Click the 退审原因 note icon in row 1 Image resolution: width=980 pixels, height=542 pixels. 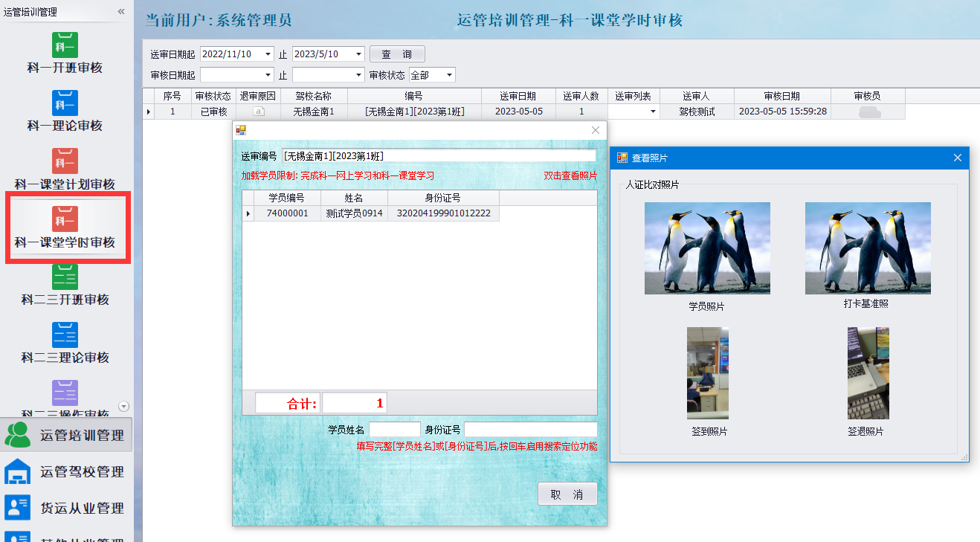pyautogui.click(x=259, y=112)
